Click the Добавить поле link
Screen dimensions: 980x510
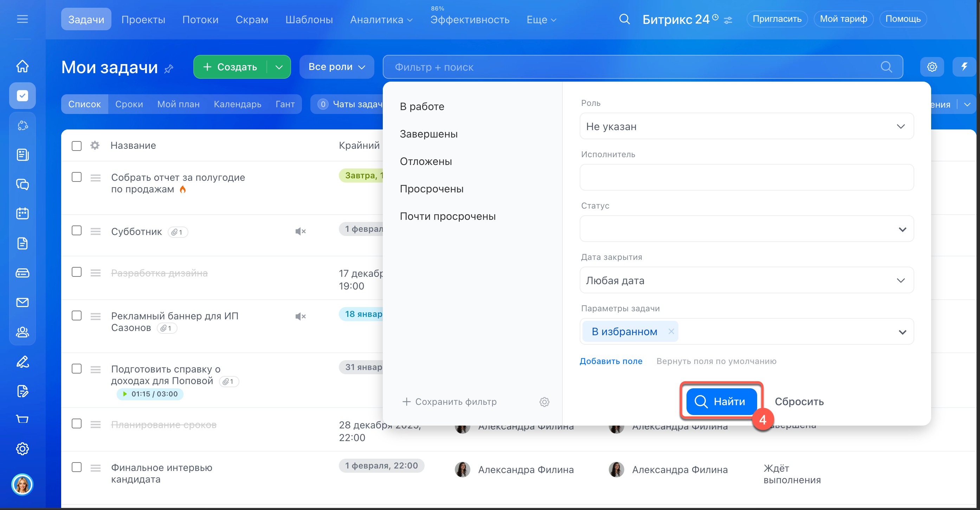(x=611, y=361)
